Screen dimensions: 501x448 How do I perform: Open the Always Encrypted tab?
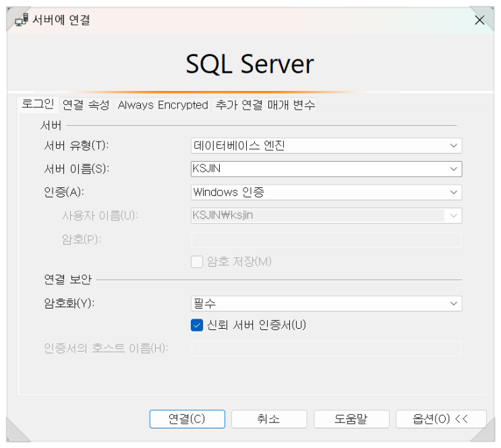click(163, 104)
